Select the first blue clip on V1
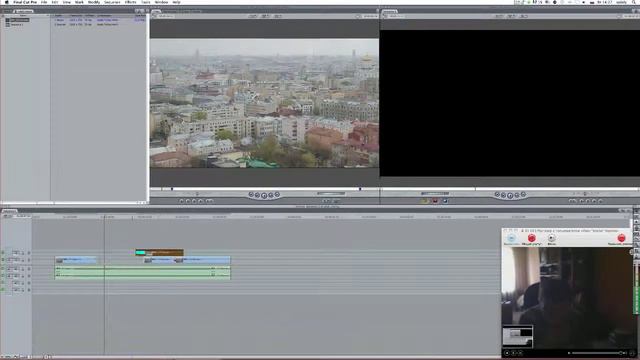Viewport: 640px width, 360px height. tap(76, 260)
